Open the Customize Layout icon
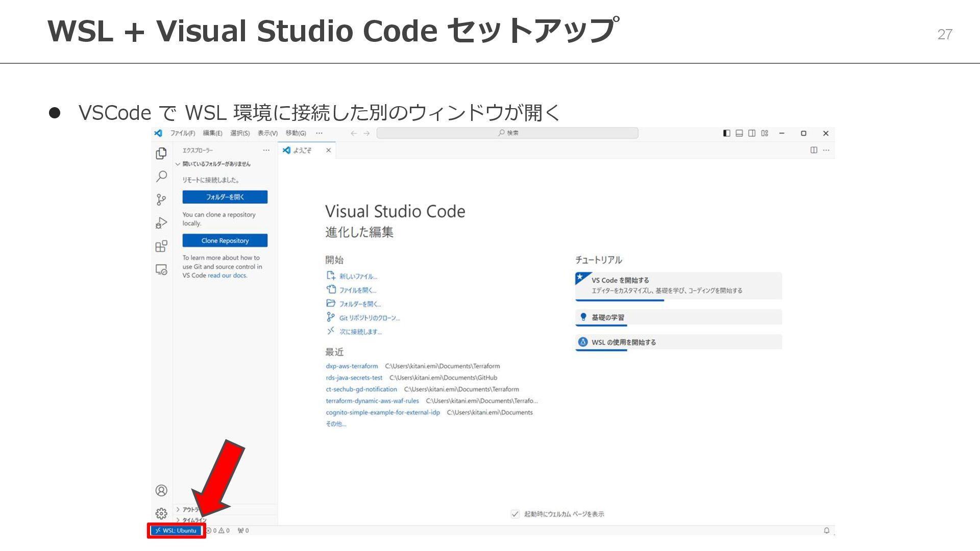 765,133
